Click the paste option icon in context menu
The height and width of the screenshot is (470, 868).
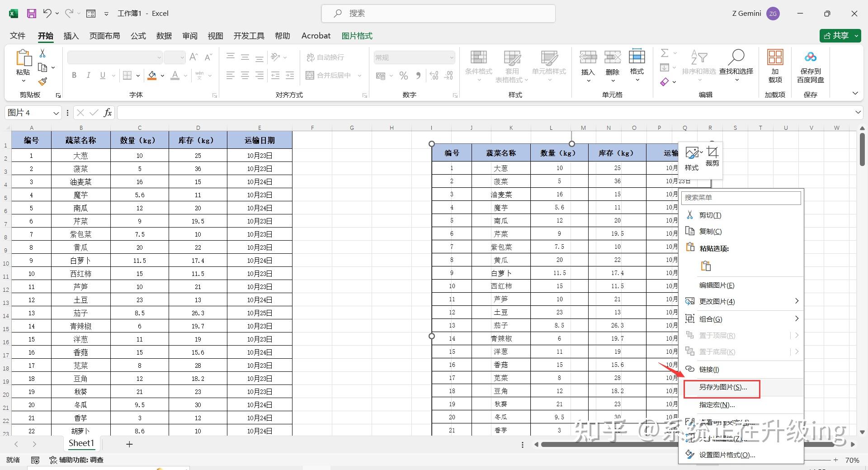tap(706, 266)
